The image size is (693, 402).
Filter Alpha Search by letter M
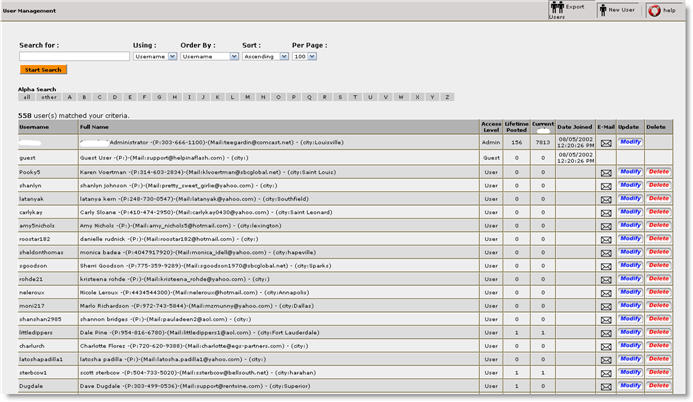248,97
